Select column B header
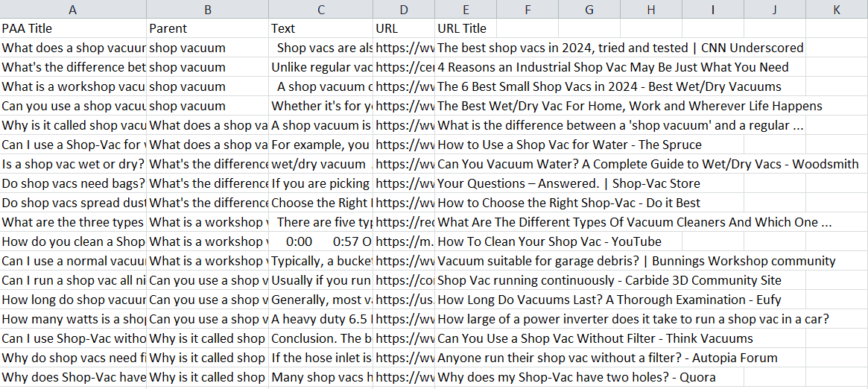The height and width of the screenshot is (389, 868). 208,10
